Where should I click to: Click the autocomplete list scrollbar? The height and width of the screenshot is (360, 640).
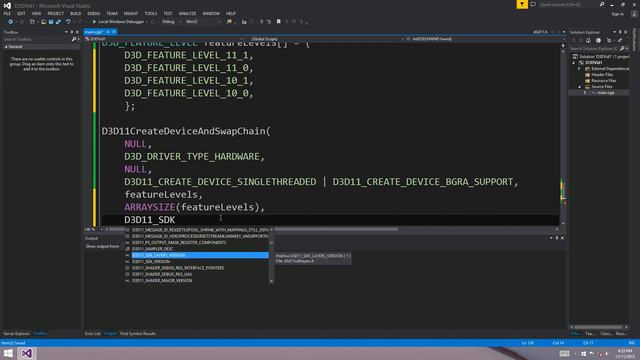click(x=271, y=255)
